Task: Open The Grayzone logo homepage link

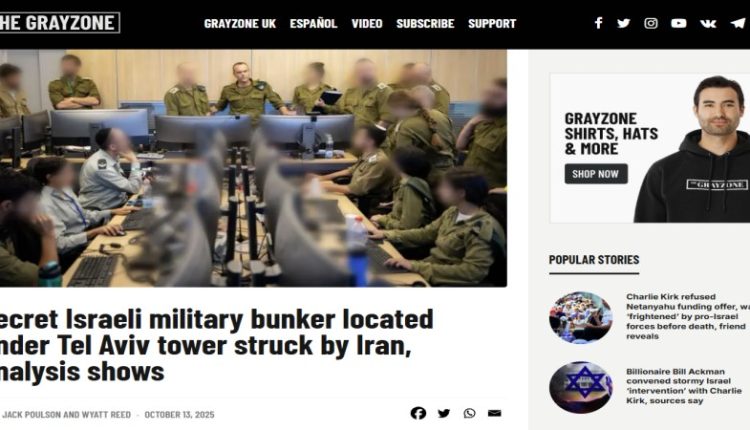Action: click(59, 22)
